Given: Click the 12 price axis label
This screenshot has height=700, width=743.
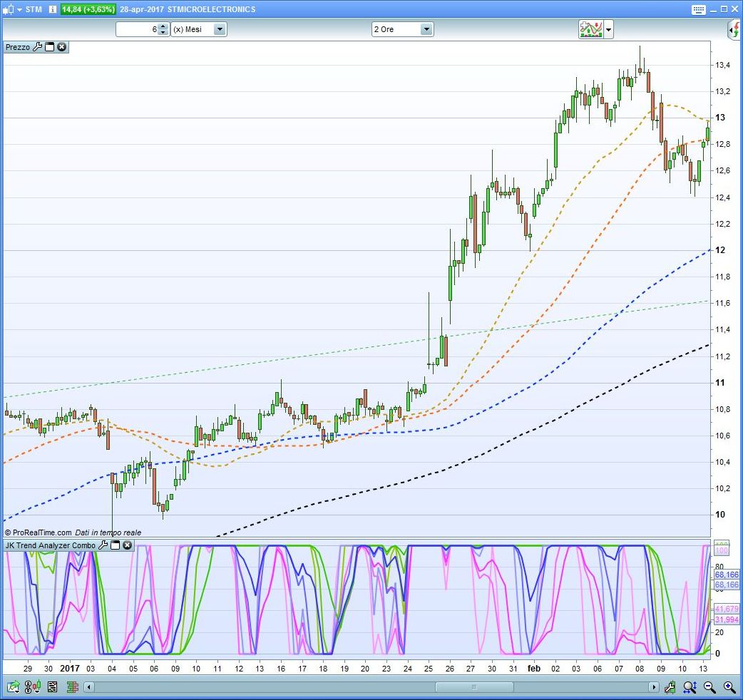Looking at the screenshot, I should coord(720,250).
